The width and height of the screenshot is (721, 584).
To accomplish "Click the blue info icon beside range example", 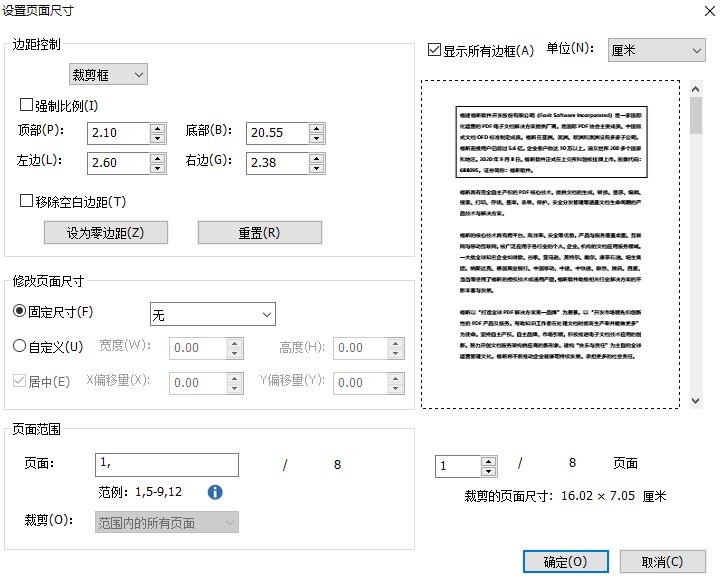I will 215,492.
